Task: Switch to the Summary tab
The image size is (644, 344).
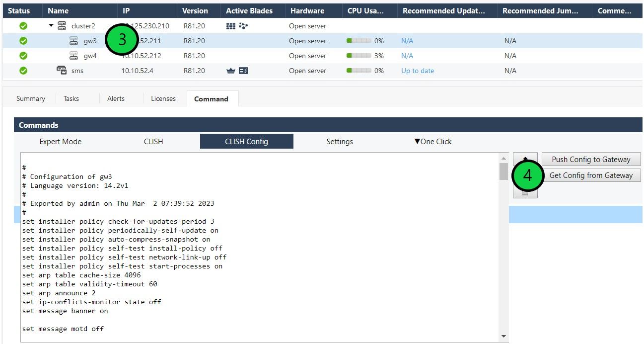Action: tap(31, 98)
